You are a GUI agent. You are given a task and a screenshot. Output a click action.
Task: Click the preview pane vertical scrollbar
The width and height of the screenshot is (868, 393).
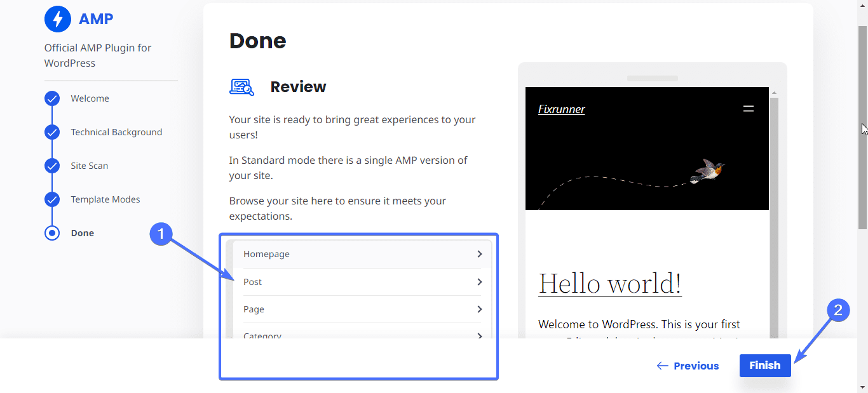773,216
